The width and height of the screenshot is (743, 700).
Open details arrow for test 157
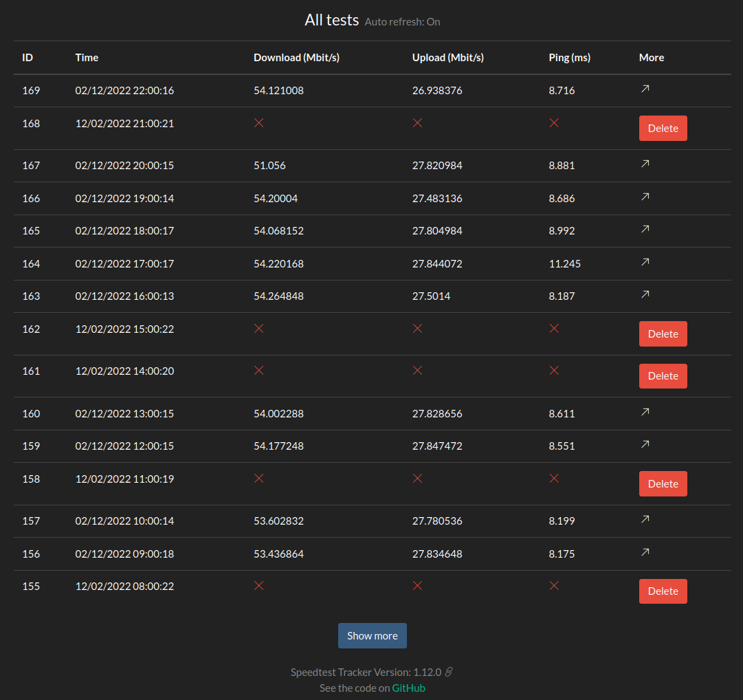(644, 518)
